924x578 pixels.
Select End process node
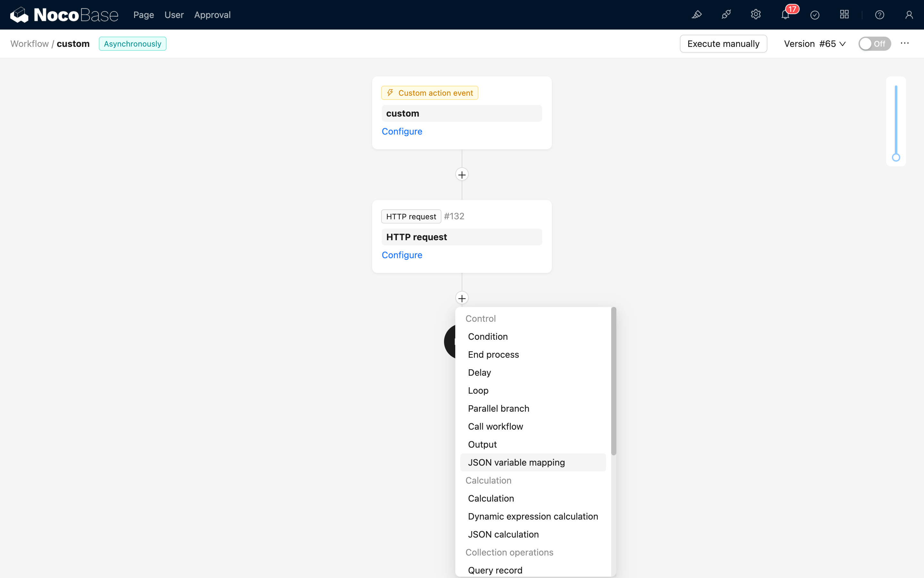click(533, 355)
